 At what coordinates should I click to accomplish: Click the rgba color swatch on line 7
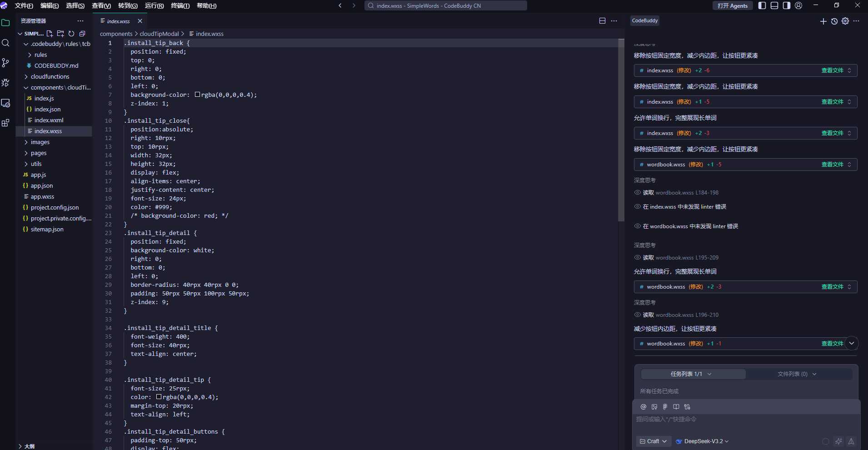(x=198, y=95)
